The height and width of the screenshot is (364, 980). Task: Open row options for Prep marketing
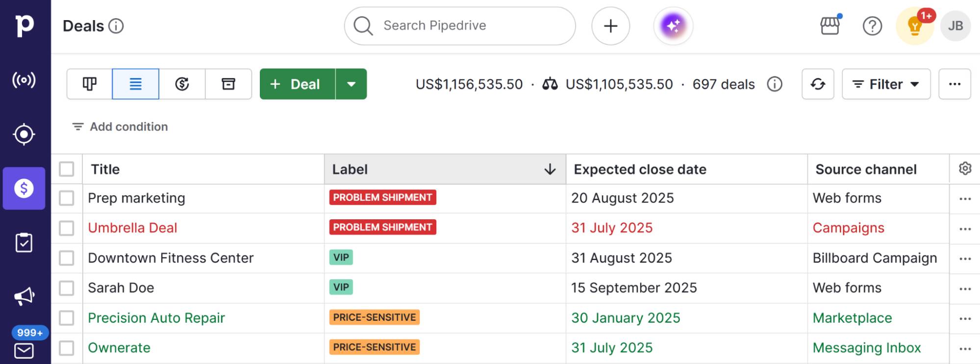point(965,199)
